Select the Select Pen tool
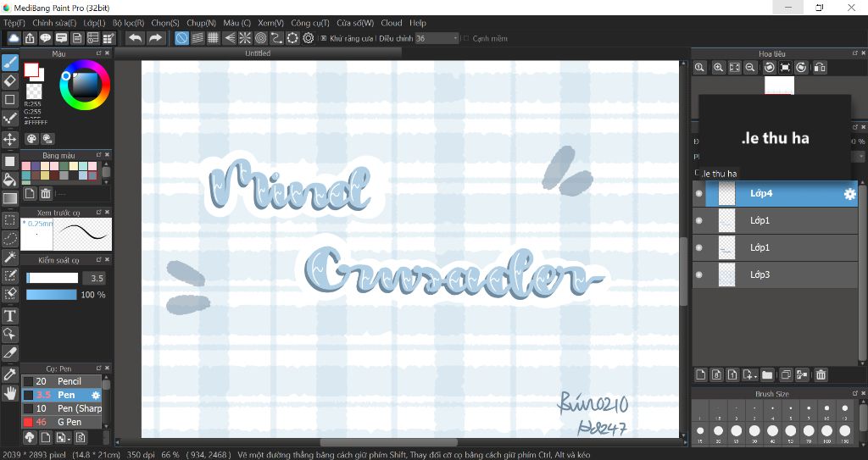Viewport: 868px width, 460px height. pyautogui.click(x=9, y=275)
